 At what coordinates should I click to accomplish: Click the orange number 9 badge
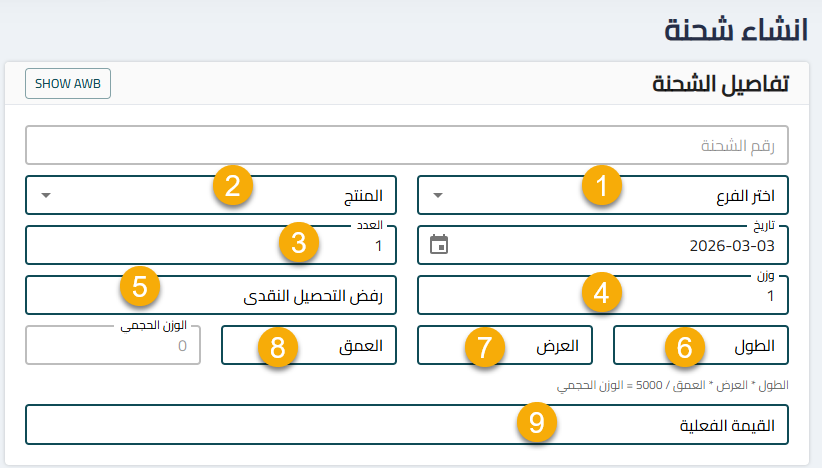[x=538, y=423]
